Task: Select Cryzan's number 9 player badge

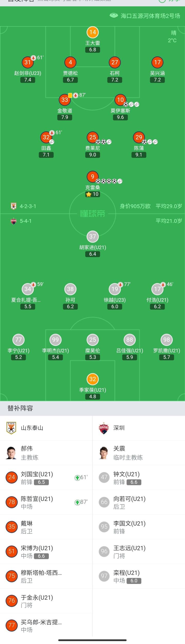Action: [x=92, y=177]
